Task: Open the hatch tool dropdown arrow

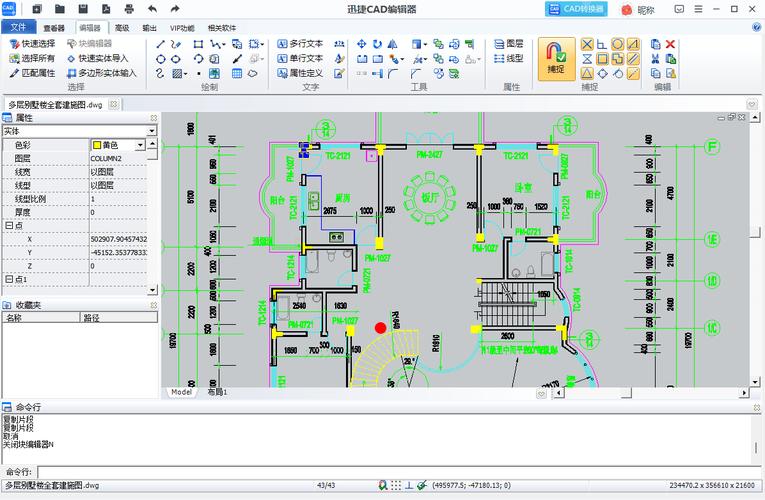Action: click(185, 74)
